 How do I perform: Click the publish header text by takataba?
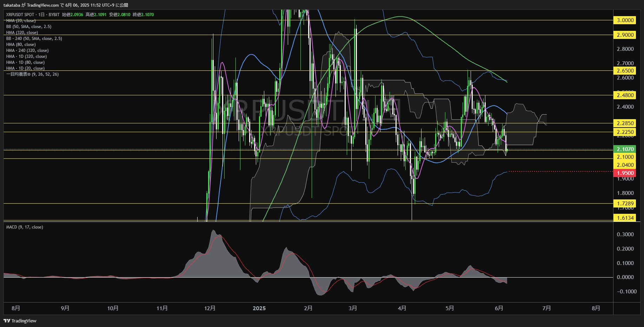click(x=66, y=5)
